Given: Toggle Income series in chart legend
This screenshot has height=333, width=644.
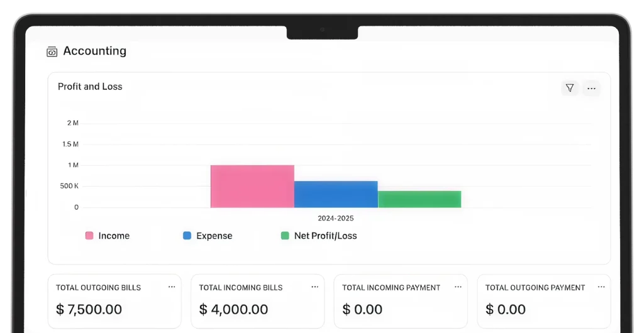Looking at the screenshot, I should [107, 236].
